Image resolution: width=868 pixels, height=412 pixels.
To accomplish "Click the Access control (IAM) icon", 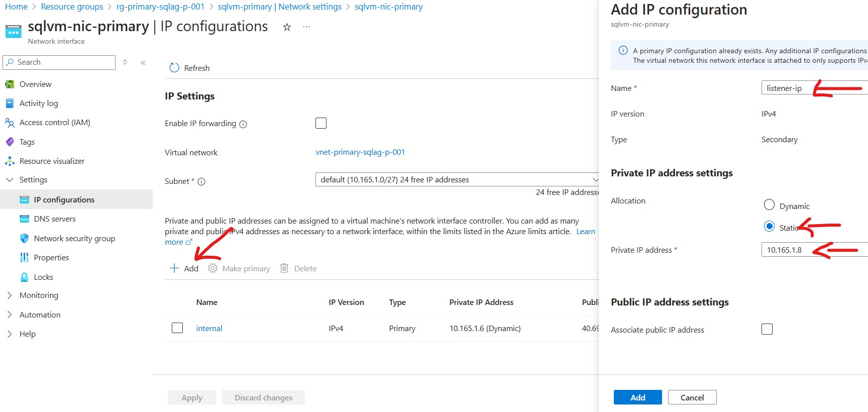I will pos(10,123).
